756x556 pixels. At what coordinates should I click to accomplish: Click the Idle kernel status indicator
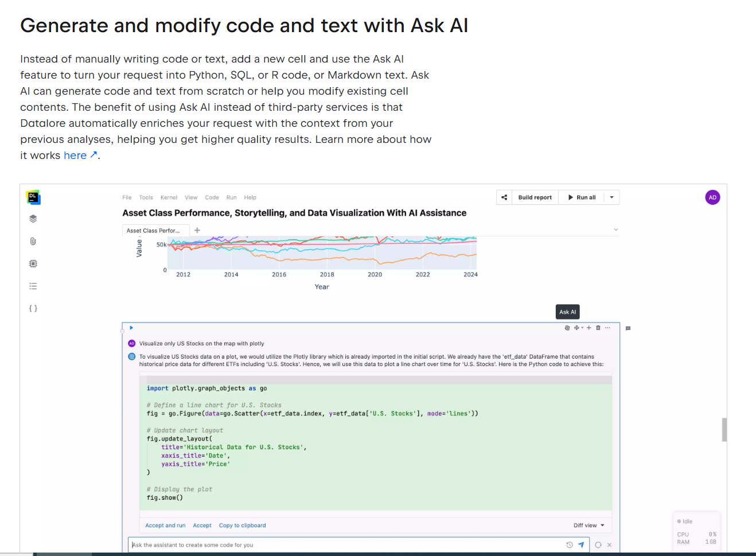tap(685, 522)
